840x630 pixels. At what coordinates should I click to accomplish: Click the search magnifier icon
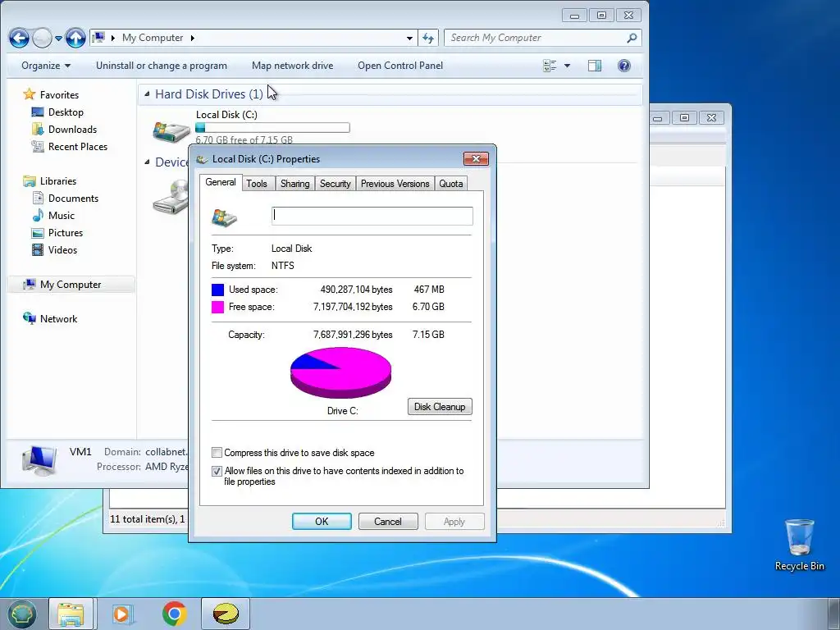[632, 38]
